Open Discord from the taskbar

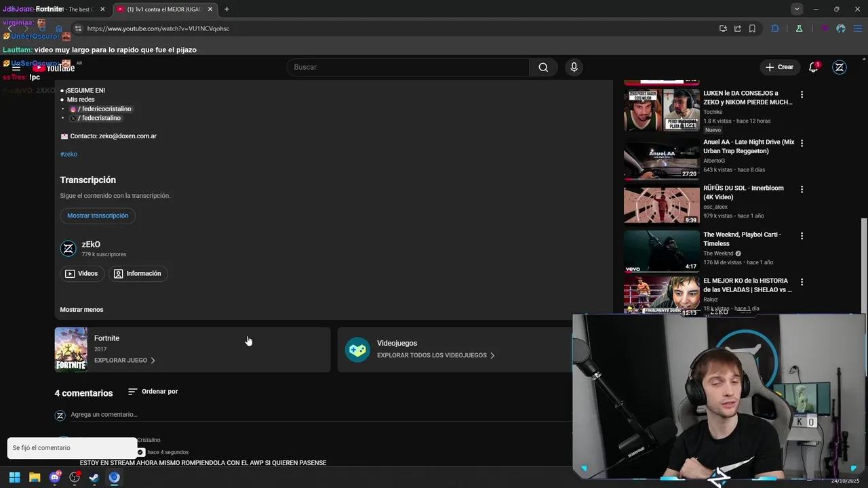[x=55, y=477]
